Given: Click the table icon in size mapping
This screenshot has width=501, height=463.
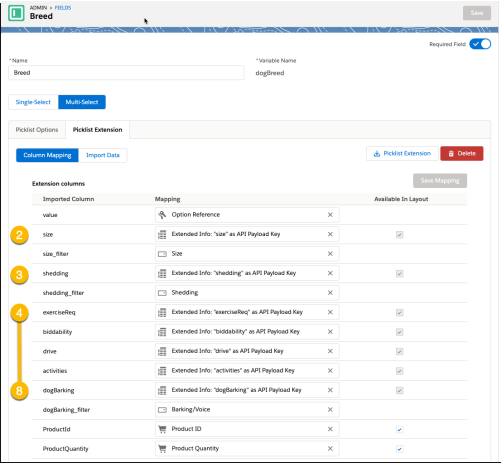Looking at the screenshot, I should tap(162, 235).
